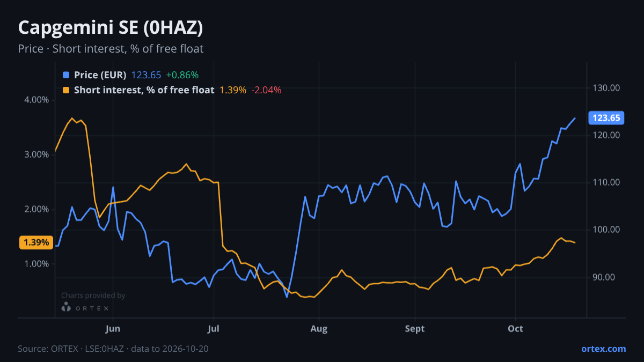Image resolution: width=644 pixels, height=362 pixels.
Task: Click the orange Short interest legend swatch
Action: pyautogui.click(x=66, y=90)
